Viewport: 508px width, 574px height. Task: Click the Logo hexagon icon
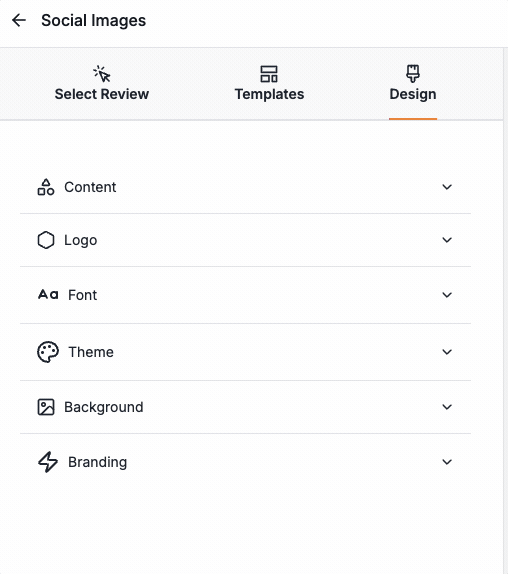pos(46,240)
